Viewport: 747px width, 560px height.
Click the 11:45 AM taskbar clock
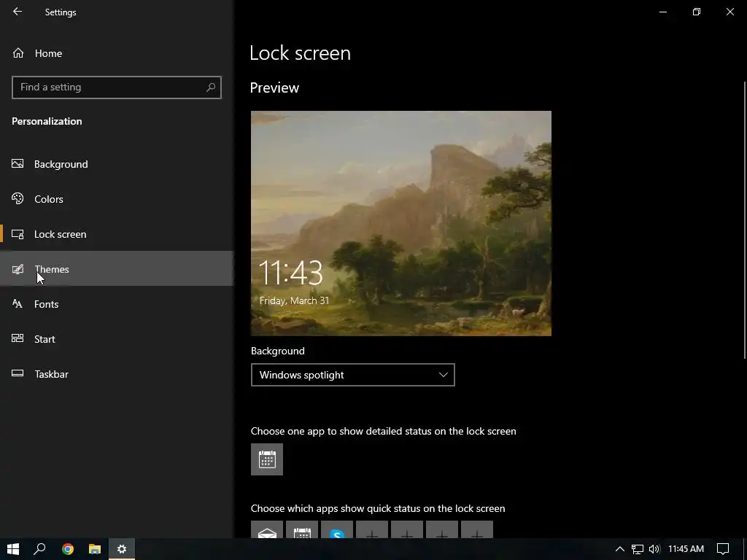pos(686,549)
